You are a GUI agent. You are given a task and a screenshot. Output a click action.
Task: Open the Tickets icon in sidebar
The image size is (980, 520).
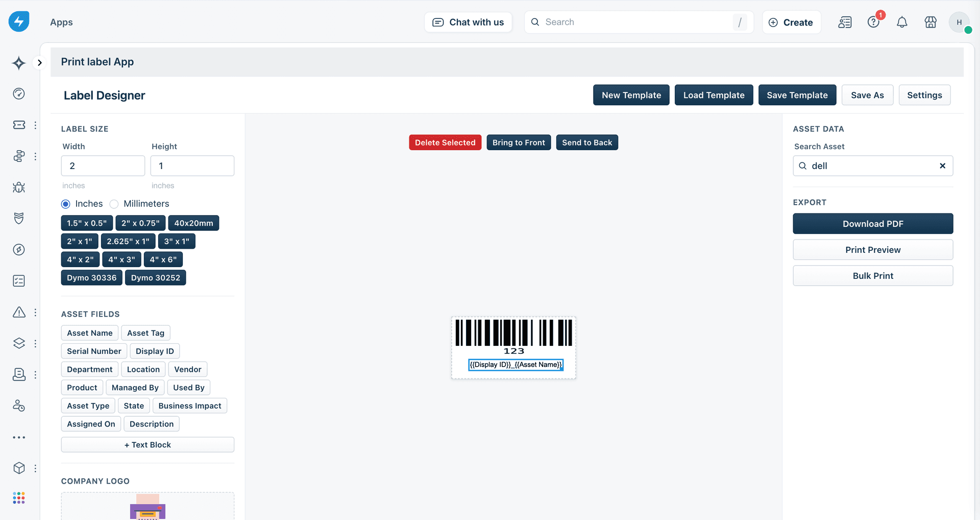(19, 125)
